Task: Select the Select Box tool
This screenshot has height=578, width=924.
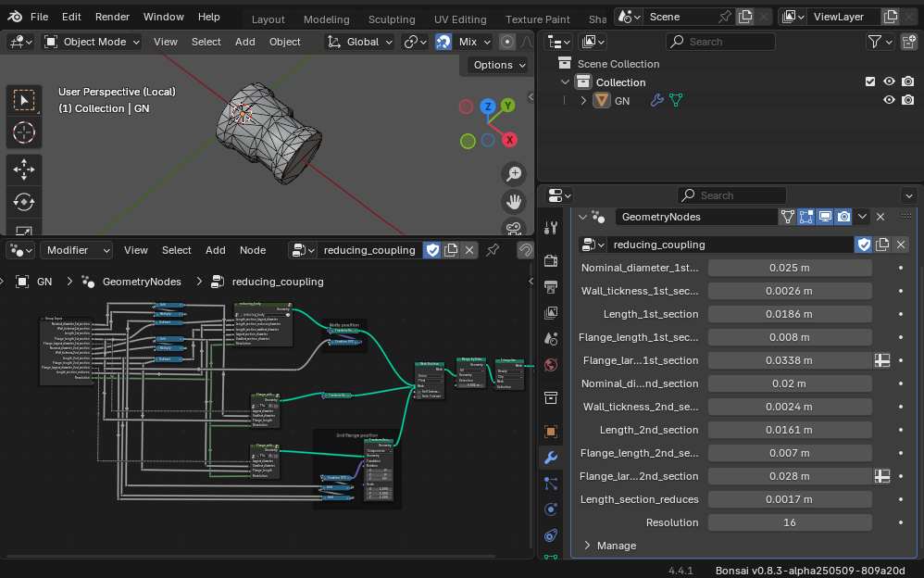Action: 24,100
